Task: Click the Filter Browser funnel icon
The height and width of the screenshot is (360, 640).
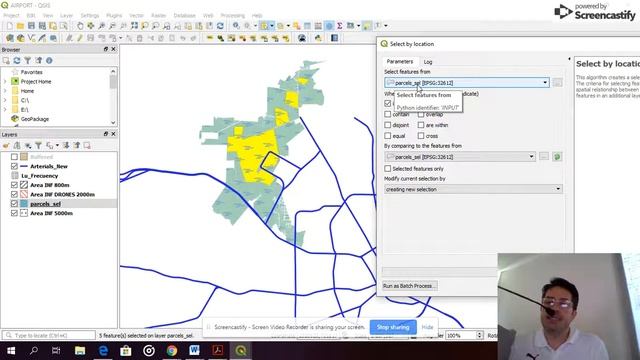Action: coord(27,60)
